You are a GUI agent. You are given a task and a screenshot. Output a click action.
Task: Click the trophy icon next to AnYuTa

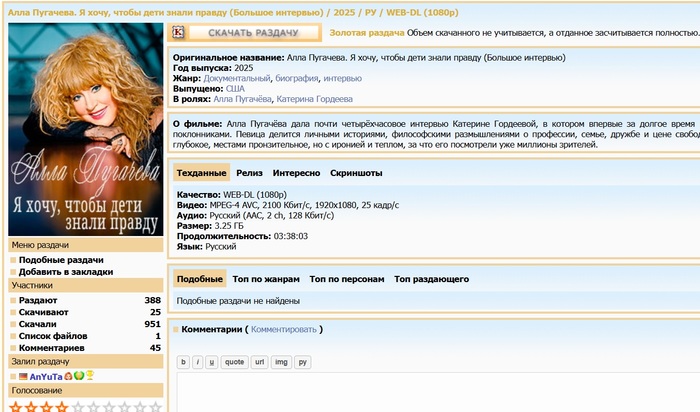pyautogui.click(x=89, y=376)
